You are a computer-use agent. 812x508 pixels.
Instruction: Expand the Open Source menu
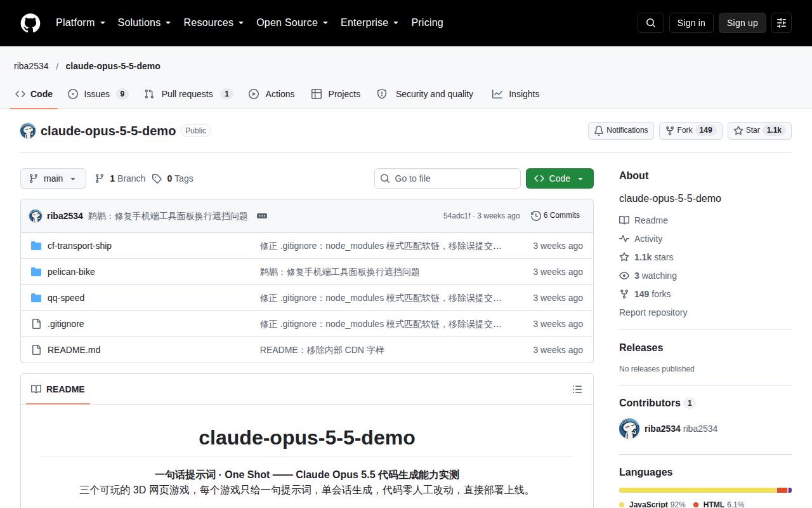pyautogui.click(x=292, y=23)
